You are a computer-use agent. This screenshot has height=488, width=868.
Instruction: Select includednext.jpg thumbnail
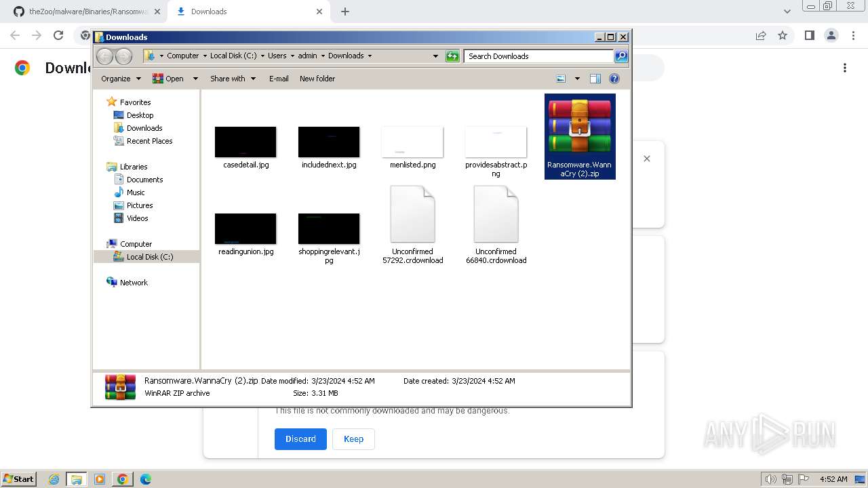click(x=329, y=142)
